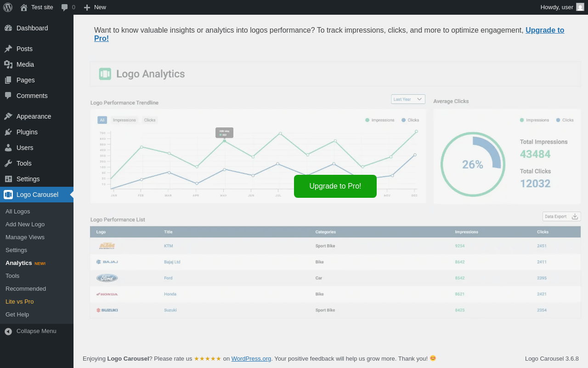Click the Suzuki title cell
The height and width of the screenshot is (368, 588).
[170, 310]
